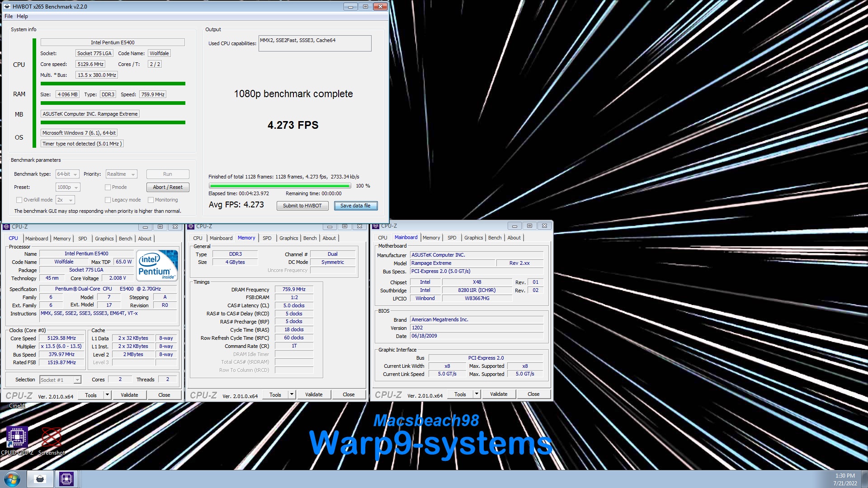
Task: Select Mainboard tab in CPU-Z CPU window
Action: (37, 239)
